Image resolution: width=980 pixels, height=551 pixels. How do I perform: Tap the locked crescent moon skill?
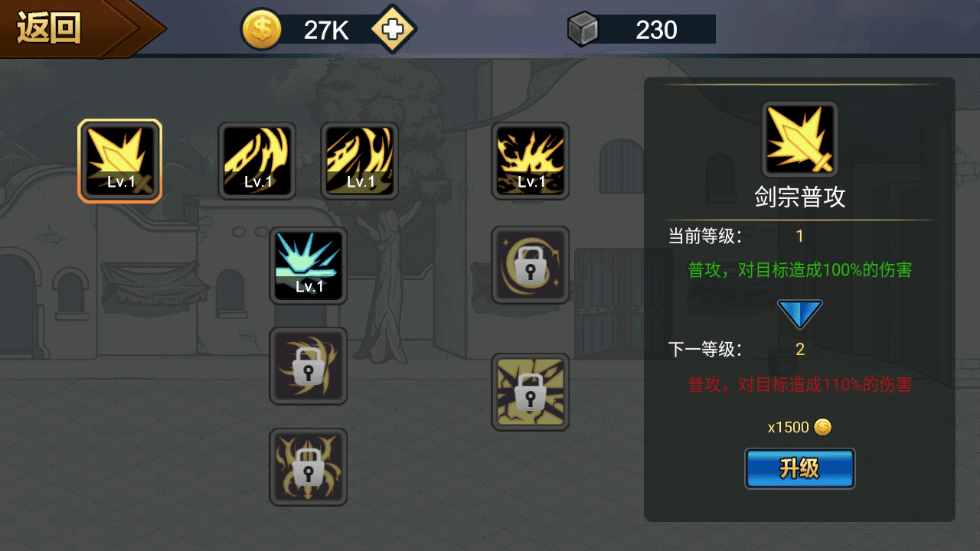click(x=530, y=265)
